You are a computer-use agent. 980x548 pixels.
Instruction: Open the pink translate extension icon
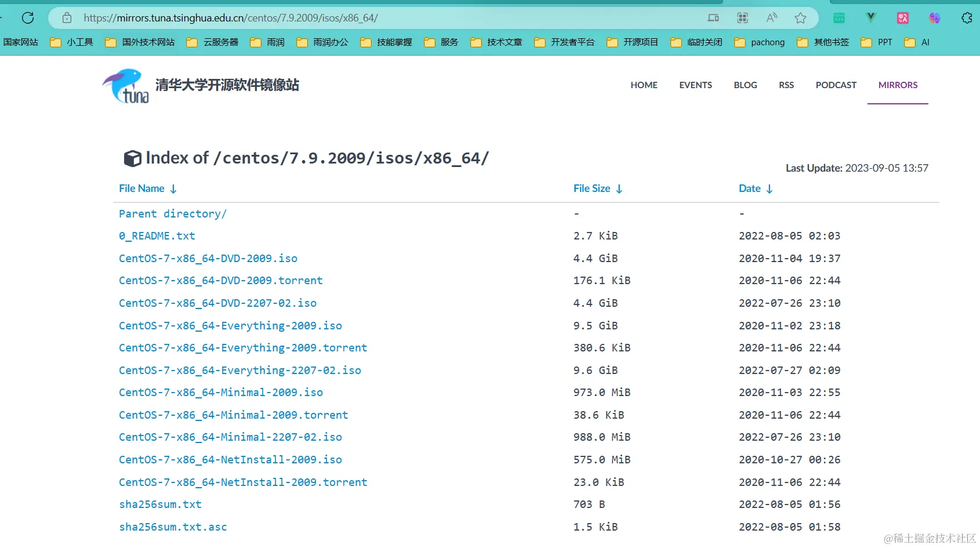click(903, 18)
